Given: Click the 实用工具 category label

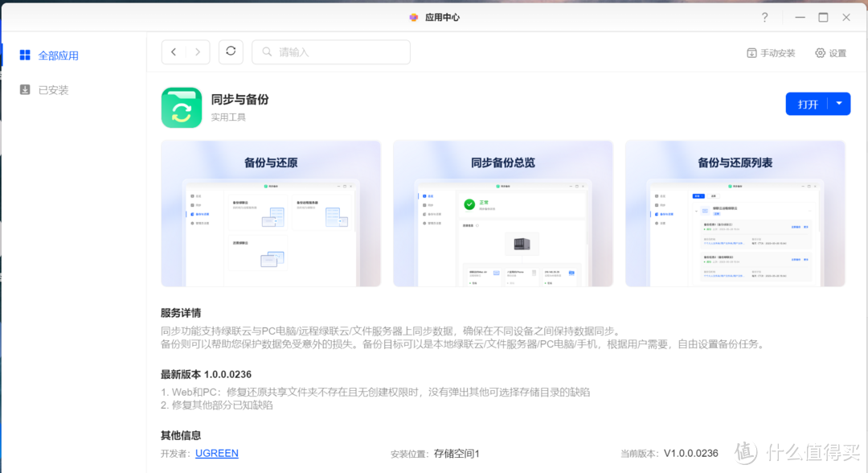Looking at the screenshot, I should point(230,119).
